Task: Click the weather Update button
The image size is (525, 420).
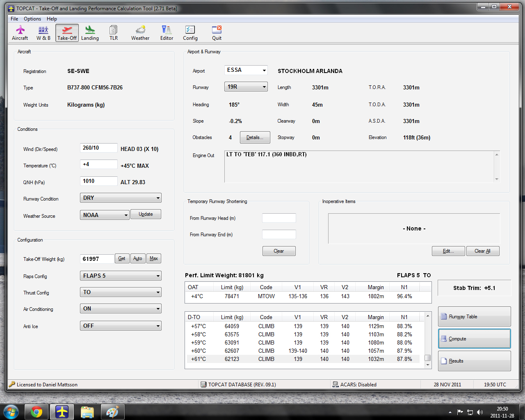Action: [x=146, y=214]
